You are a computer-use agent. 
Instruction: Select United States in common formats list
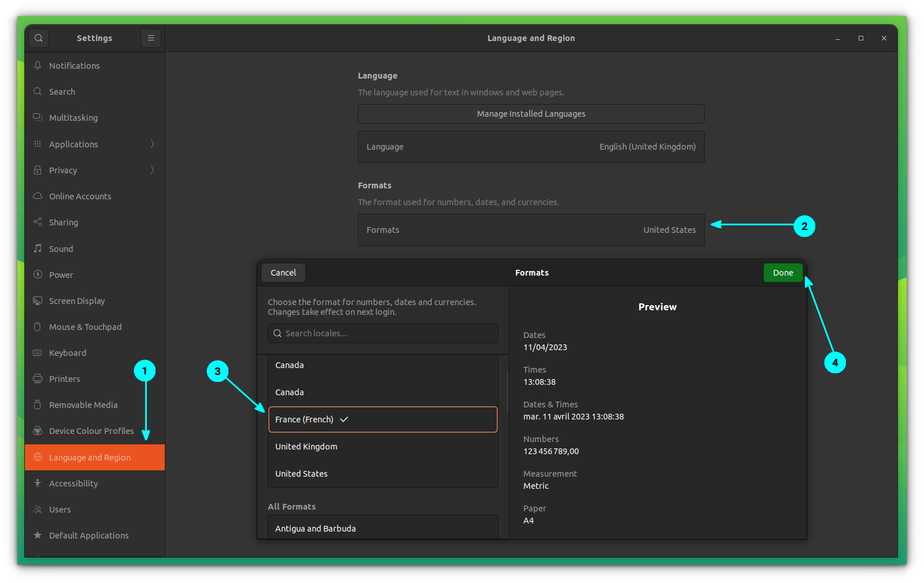pos(383,474)
